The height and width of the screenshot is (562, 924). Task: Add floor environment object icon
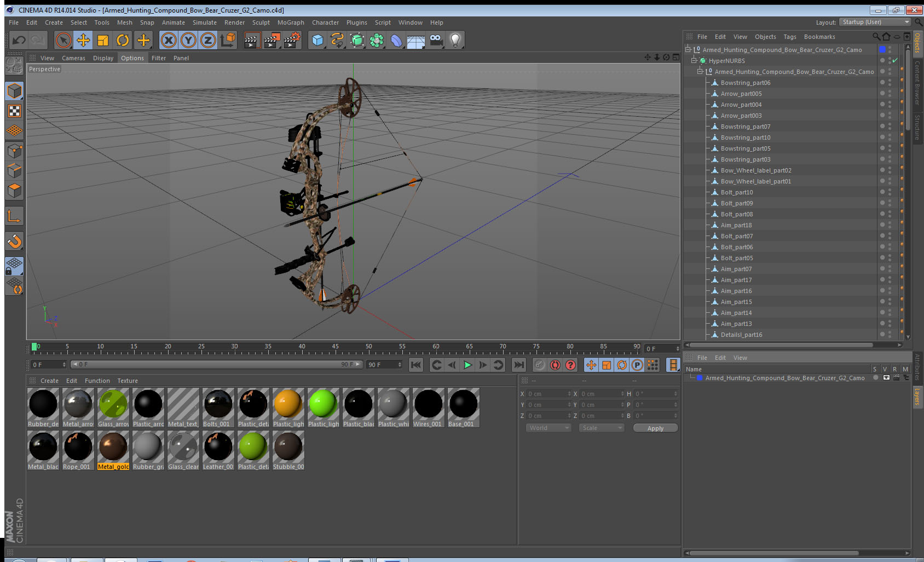416,40
